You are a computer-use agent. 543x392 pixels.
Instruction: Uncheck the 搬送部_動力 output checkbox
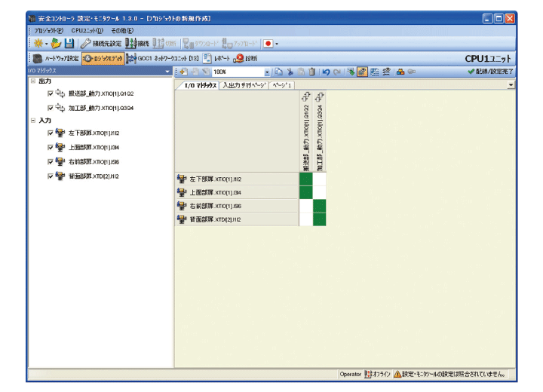pos(51,94)
